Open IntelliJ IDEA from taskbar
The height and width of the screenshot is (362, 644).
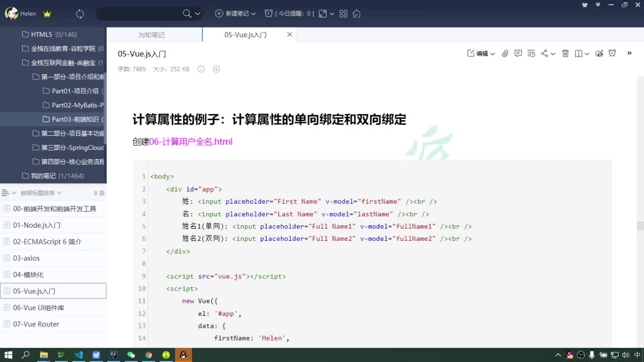pos(114,355)
